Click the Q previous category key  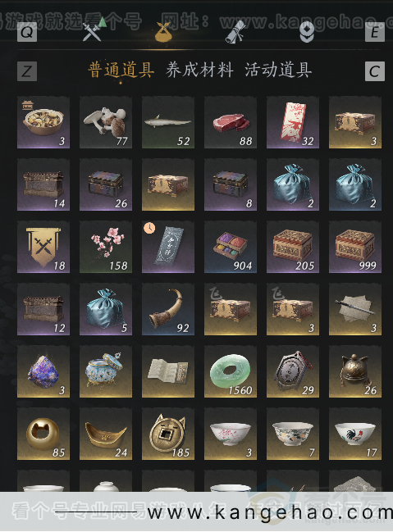[x=27, y=33]
